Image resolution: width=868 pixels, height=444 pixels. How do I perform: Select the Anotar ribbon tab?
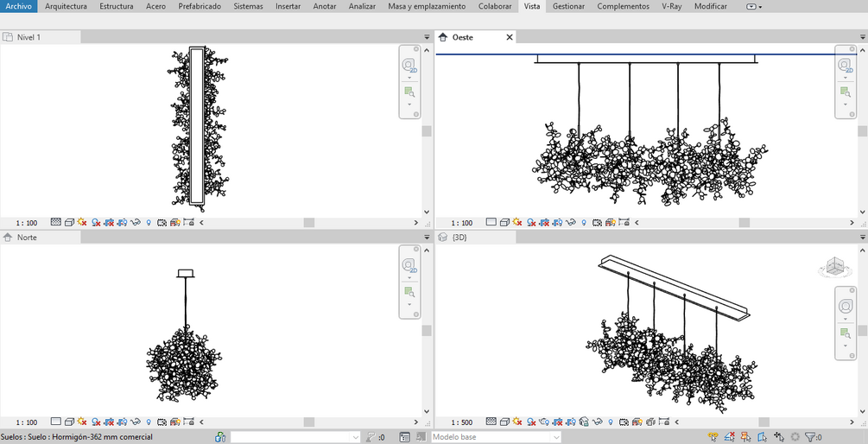(x=325, y=7)
